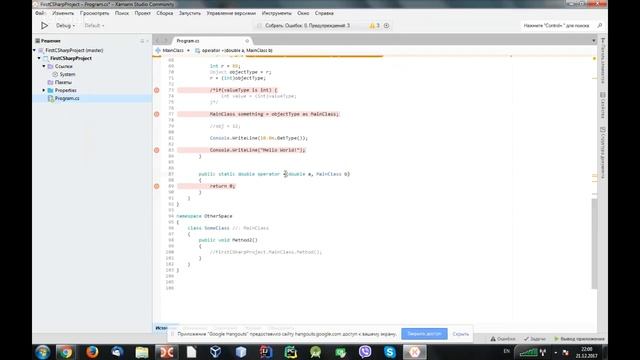Click the Properties folder icon
Screen dimensions: 640x360
51,90
